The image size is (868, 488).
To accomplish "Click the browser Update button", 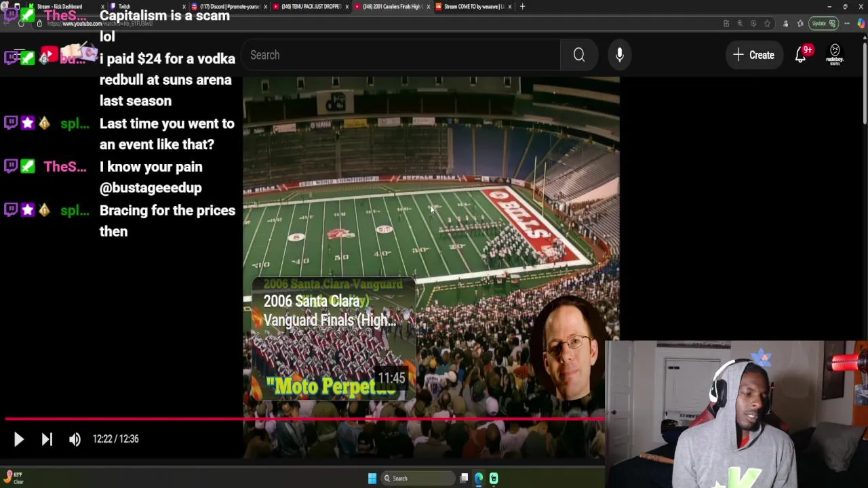I will [822, 24].
